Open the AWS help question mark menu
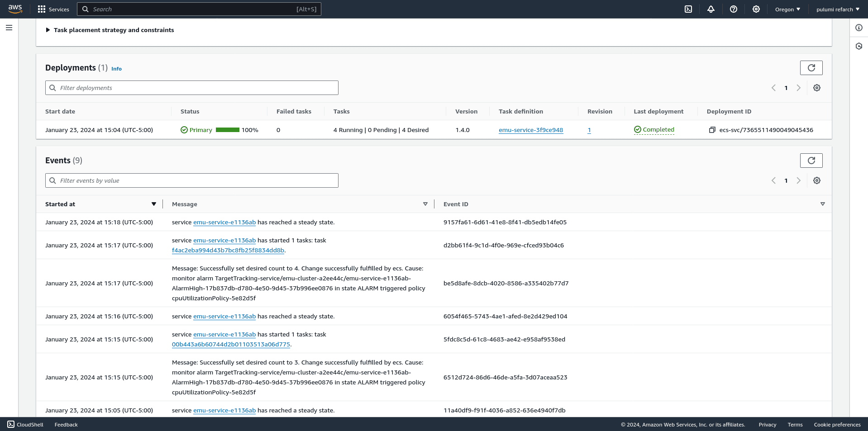The image size is (868, 431). click(733, 9)
